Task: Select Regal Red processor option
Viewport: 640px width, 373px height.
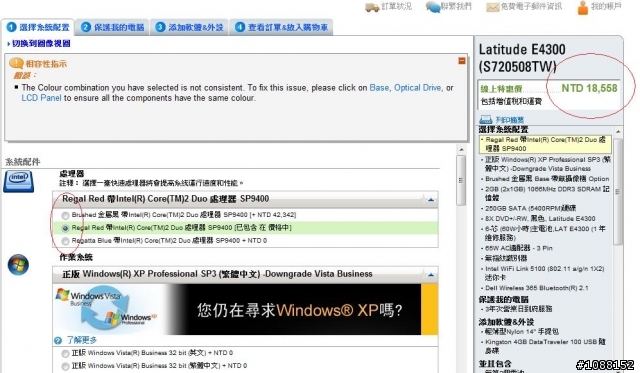Action: coord(65,228)
